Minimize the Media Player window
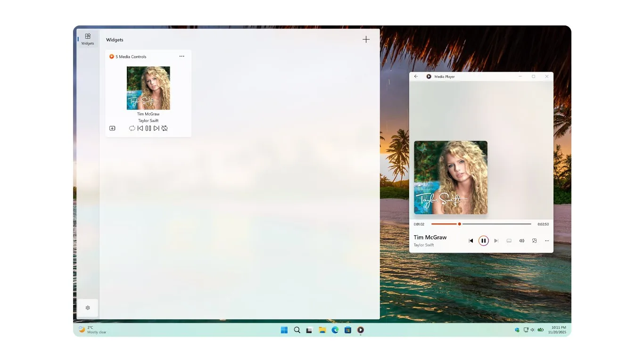The width and height of the screenshot is (644, 362). 520,76
